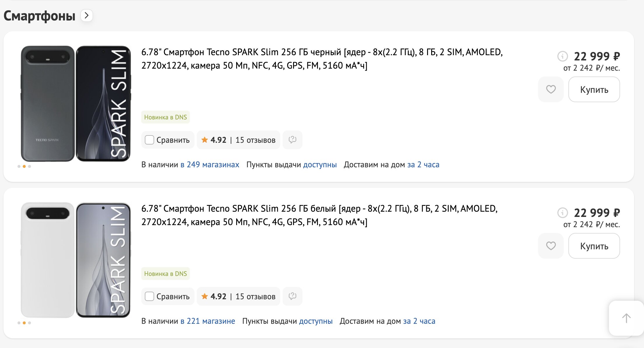This screenshot has width=644, height=348.
Task: Tick Сравнить checkbox for white phone
Action: pyautogui.click(x=149, y=297)
